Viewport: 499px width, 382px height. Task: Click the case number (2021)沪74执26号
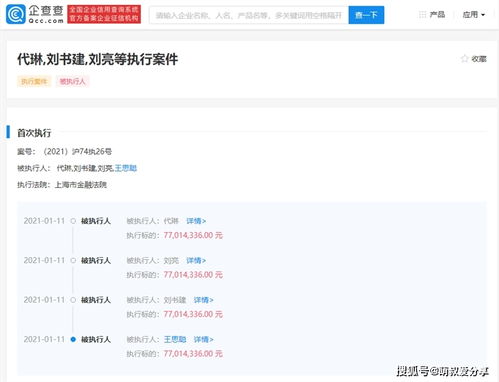(x=77, y=152)
